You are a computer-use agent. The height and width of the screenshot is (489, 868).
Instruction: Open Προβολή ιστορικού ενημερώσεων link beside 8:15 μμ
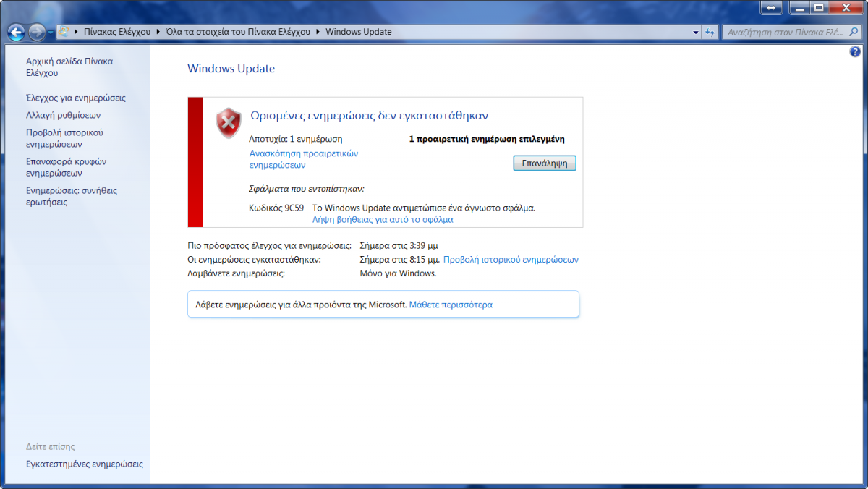[x=511, y=259]
